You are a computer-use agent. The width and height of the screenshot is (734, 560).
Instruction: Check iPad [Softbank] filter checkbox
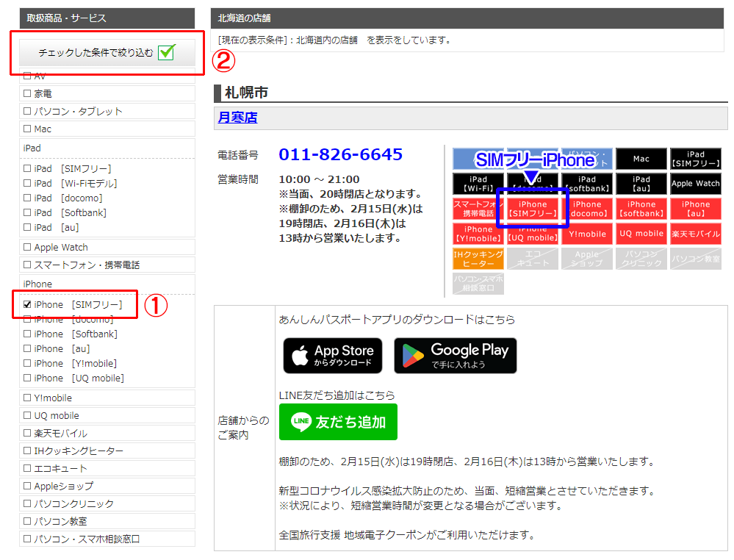(27, 212)
